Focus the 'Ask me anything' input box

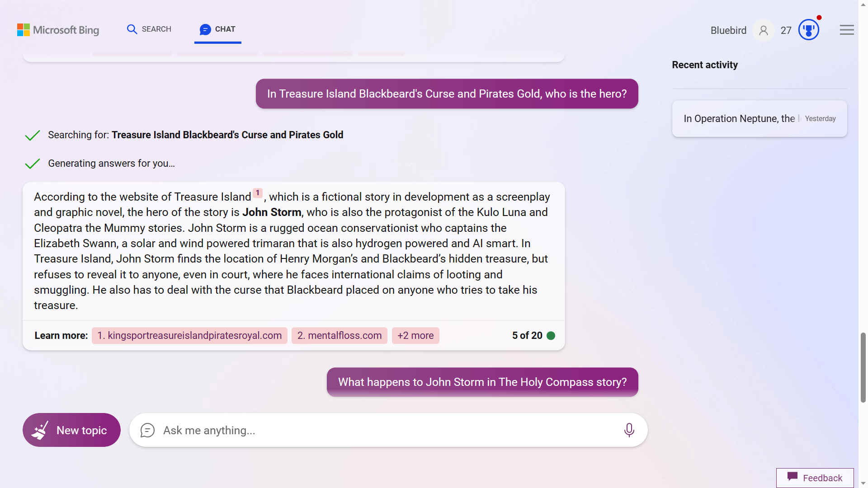click(388, 430)
